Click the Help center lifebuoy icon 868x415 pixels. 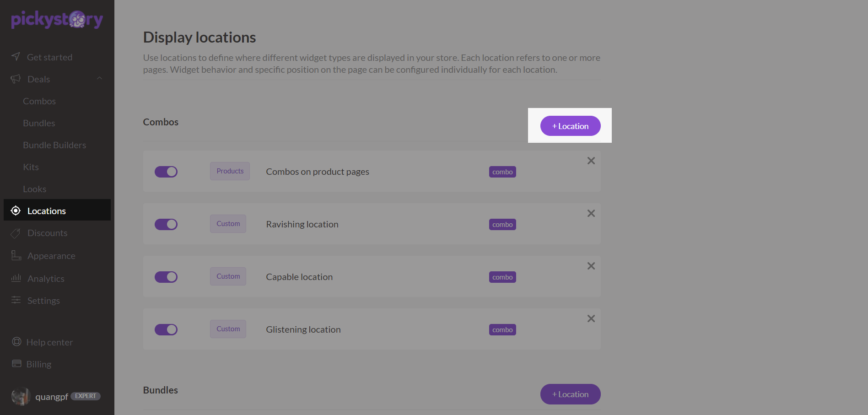(17, 342)
